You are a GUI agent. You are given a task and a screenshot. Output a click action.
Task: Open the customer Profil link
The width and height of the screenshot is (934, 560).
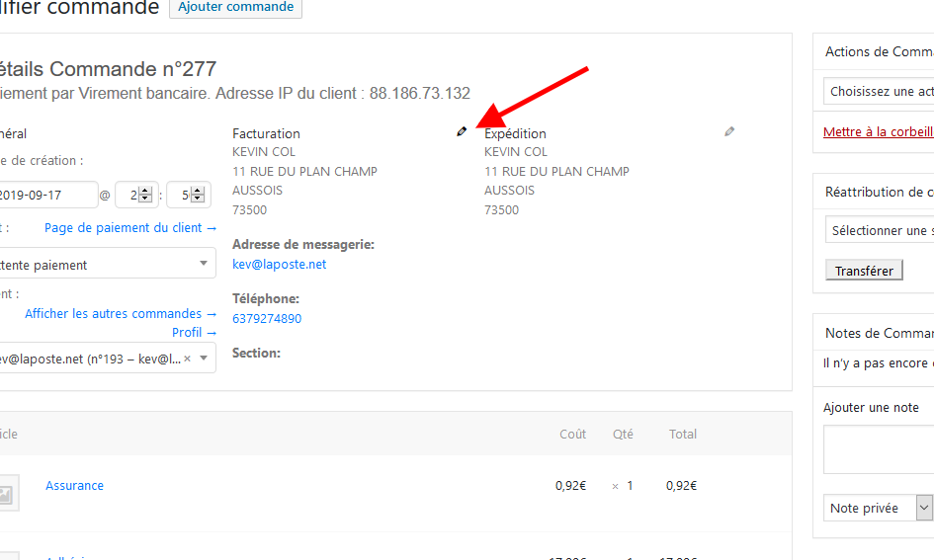pos(194,333)
